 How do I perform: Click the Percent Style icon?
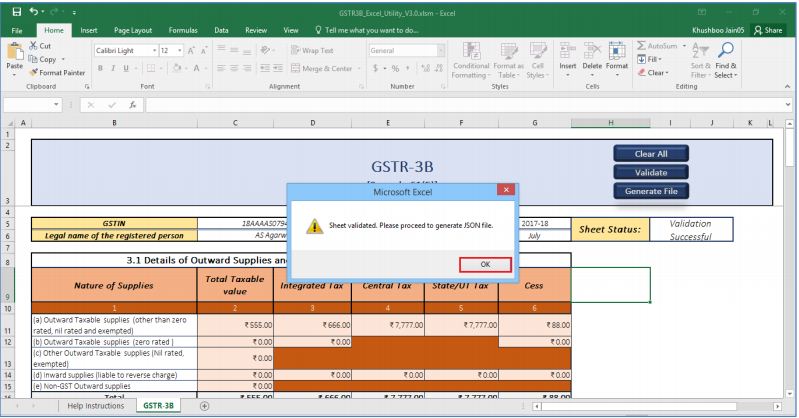395,68
